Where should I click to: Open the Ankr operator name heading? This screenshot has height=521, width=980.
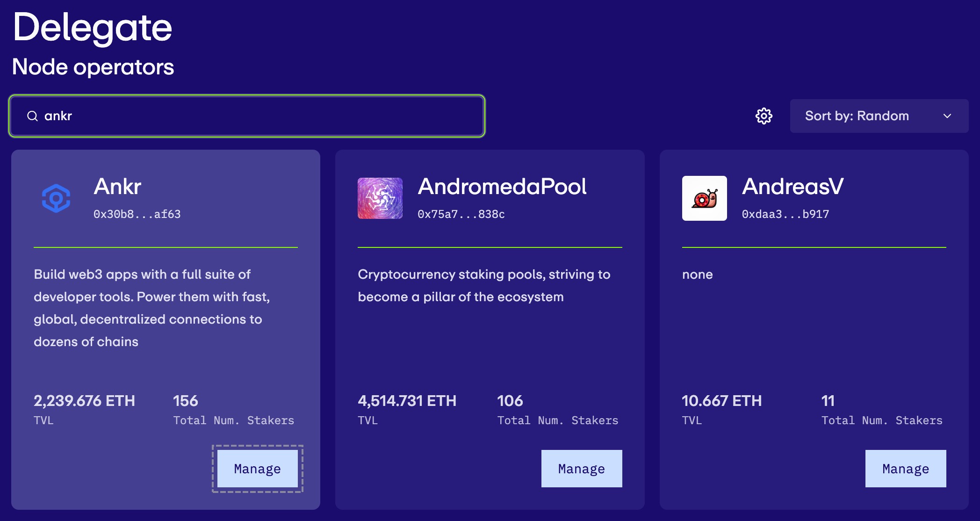point(117,187)
